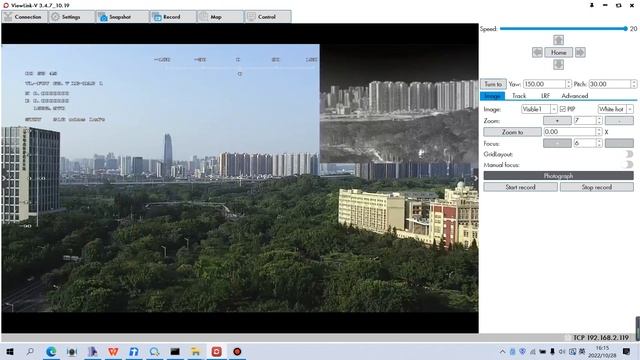Open Microsoft Edge from the taskbar
640x360 pixels.
point(51,351)
